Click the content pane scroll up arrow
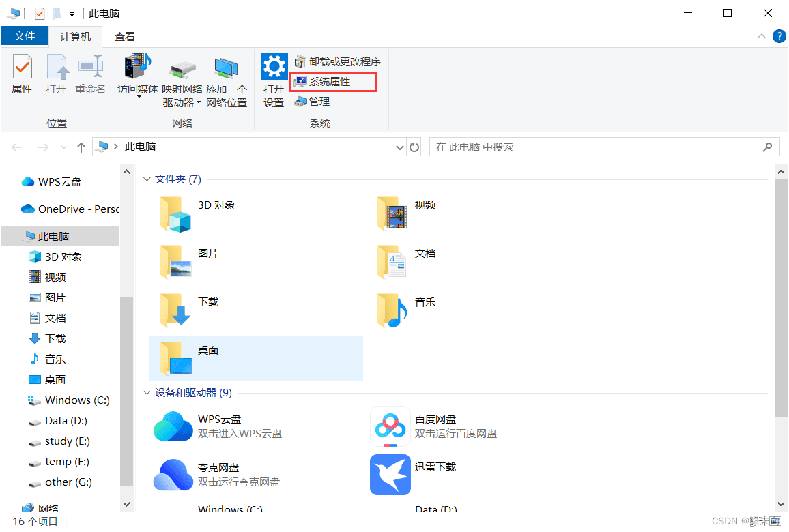 (781, 172)
